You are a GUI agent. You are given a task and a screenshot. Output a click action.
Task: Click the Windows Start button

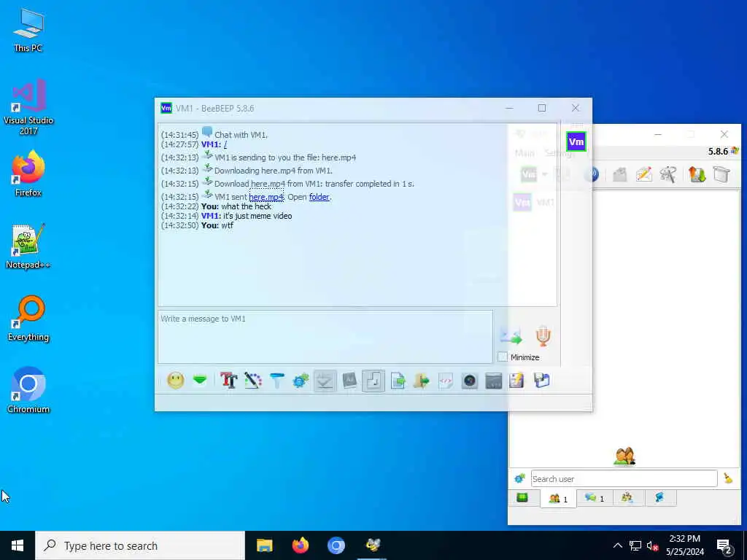(18, 545)
